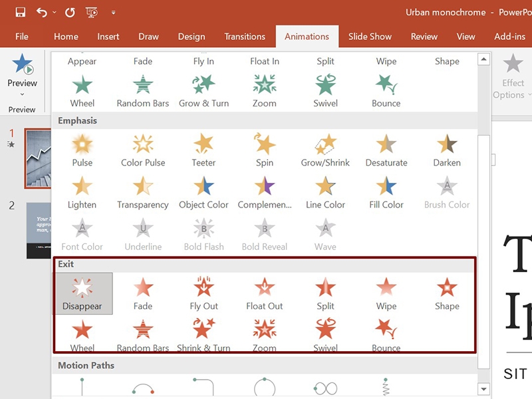Select the Complementary Color emphasis effect

pyautogui.click(x=264, y=192)
